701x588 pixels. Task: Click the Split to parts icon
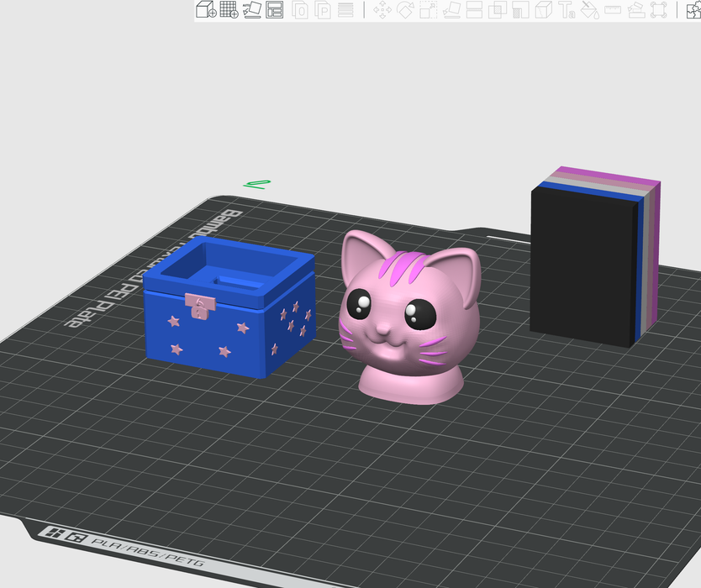(323, 10)
